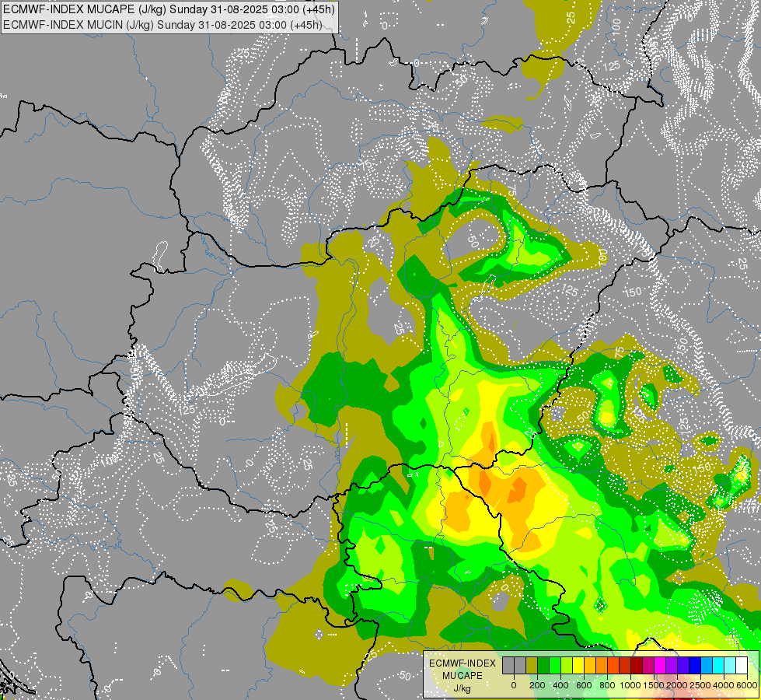Click the legend scale value 1500
The width and height of the screenshot is (761, 700).
(654, 685)
